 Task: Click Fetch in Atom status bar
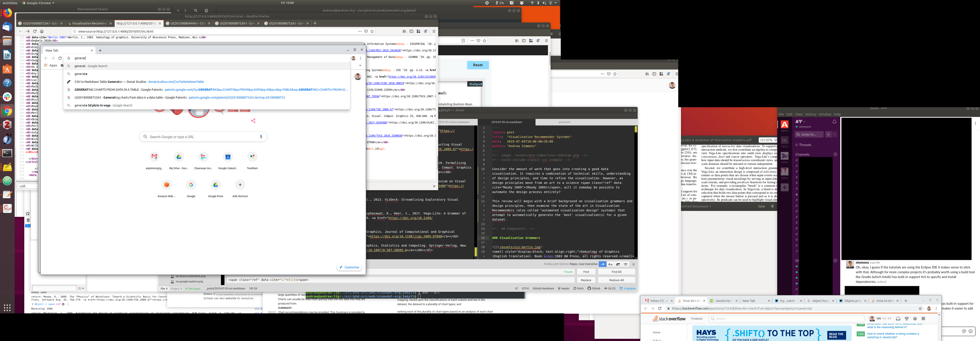[578, 289]
